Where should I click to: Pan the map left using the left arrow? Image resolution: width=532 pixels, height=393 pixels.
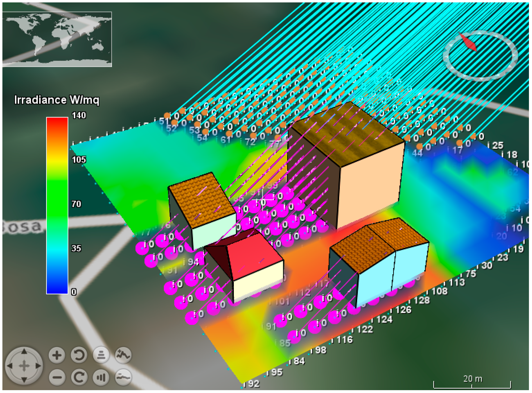pos(10,366)
